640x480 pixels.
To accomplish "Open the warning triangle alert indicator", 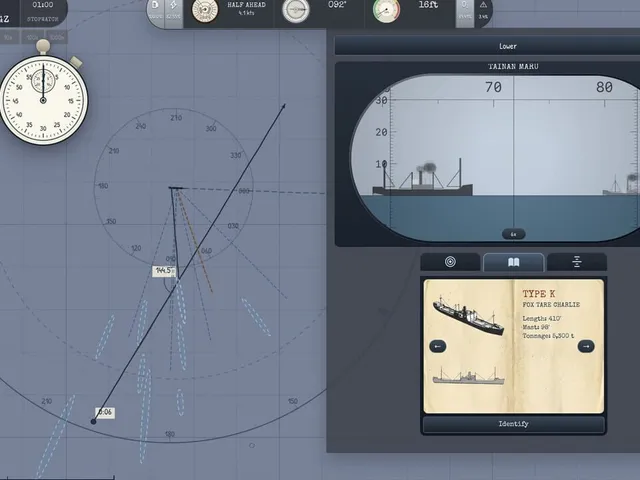I will 483,11.
